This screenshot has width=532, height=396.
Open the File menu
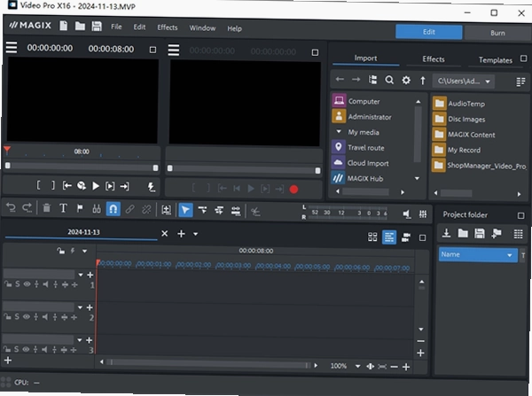coord(116,27)
